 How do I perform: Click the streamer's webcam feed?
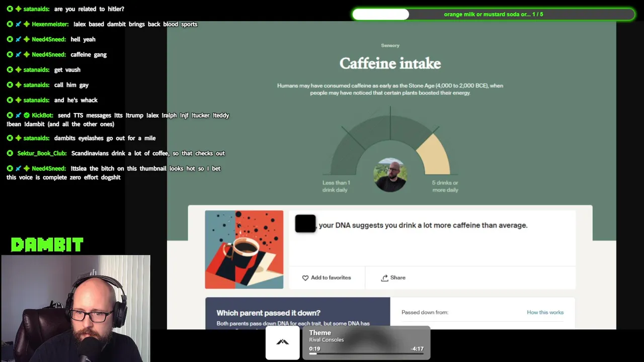click(x=75, y=308)
